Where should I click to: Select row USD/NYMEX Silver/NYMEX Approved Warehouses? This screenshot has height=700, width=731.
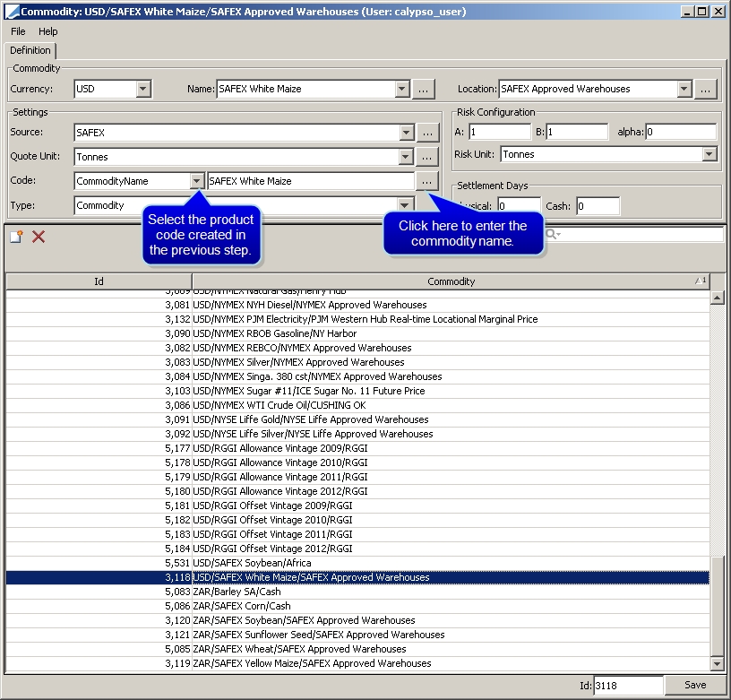pyautogui.click(x=357, y=362)
